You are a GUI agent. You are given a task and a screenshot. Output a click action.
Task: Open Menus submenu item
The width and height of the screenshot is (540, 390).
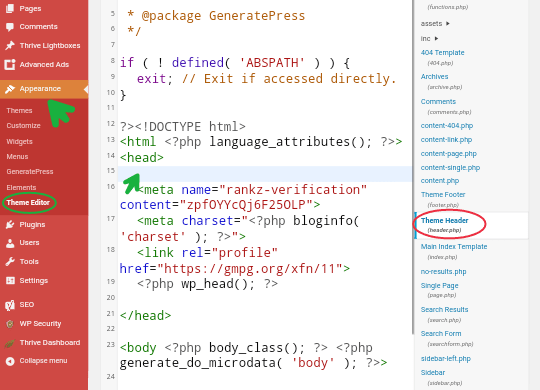pos(17,157)
